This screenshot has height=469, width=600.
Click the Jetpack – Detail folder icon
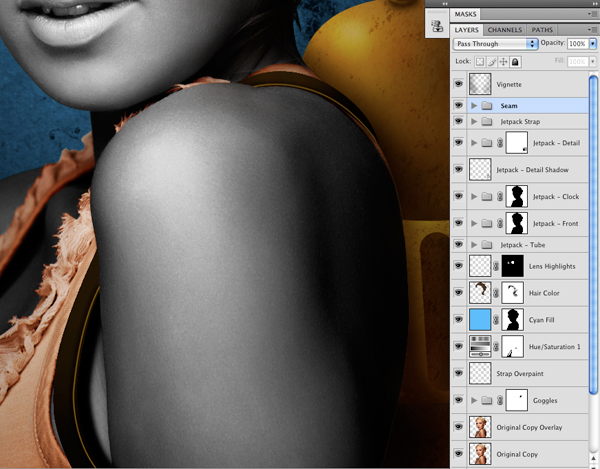[486, 143]
